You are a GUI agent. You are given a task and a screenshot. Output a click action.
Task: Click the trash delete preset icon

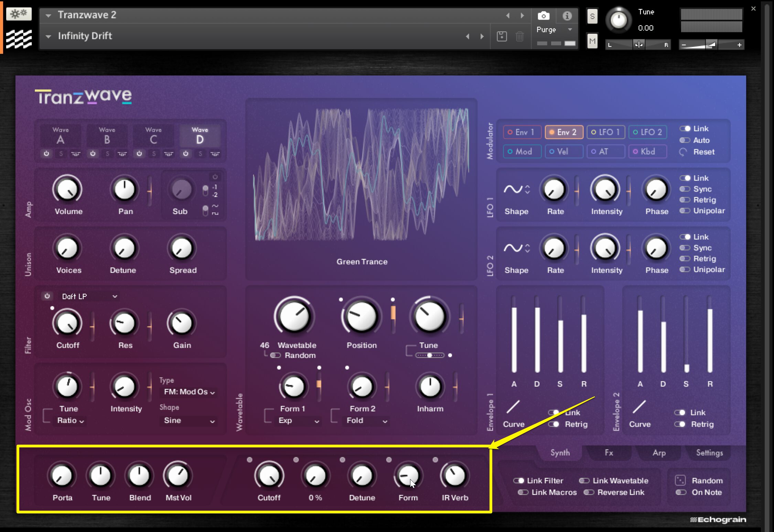coord(520,36)
